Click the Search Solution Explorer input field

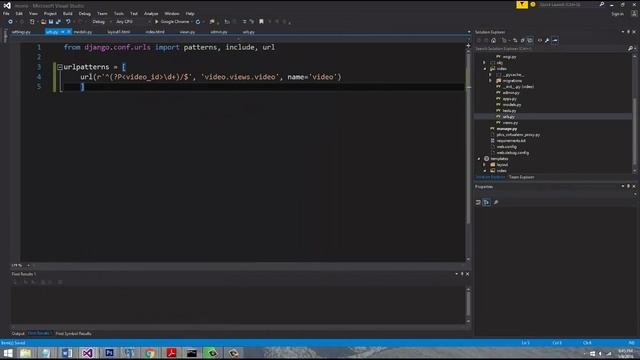(x=550, y=49)
